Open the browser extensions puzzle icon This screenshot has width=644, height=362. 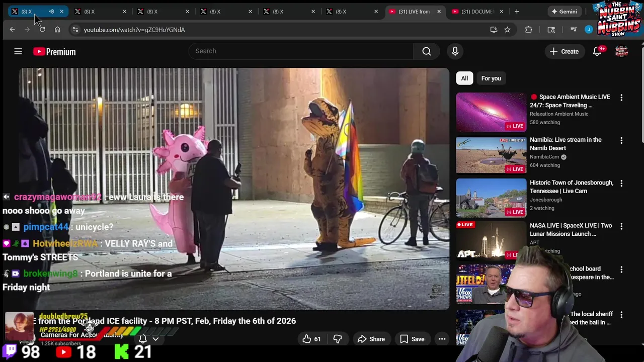[529, 30]
